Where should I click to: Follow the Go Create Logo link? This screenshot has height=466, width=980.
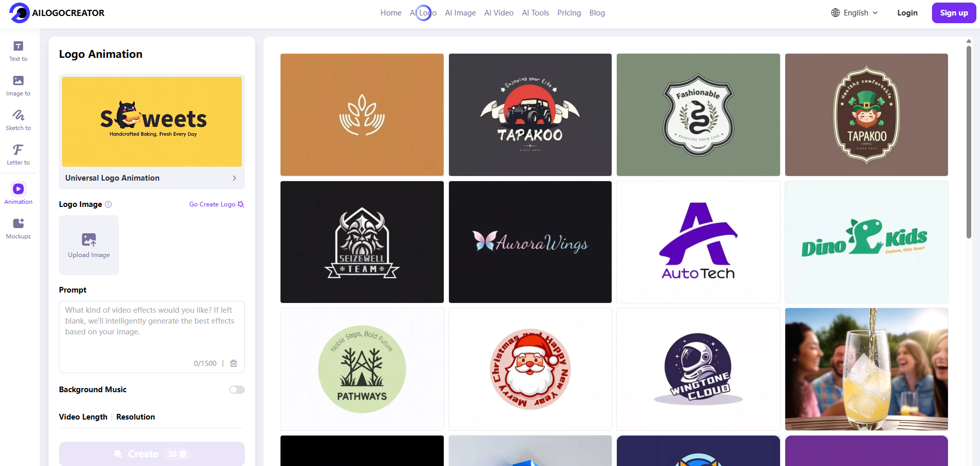(216, 204)
